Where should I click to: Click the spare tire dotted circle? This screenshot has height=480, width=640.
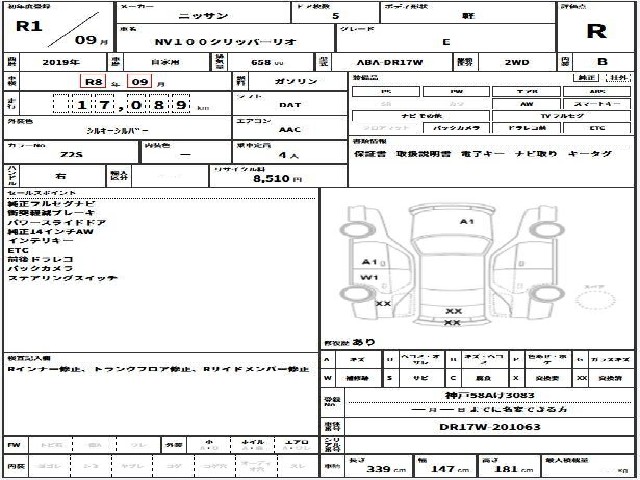[x=595, y=300]
